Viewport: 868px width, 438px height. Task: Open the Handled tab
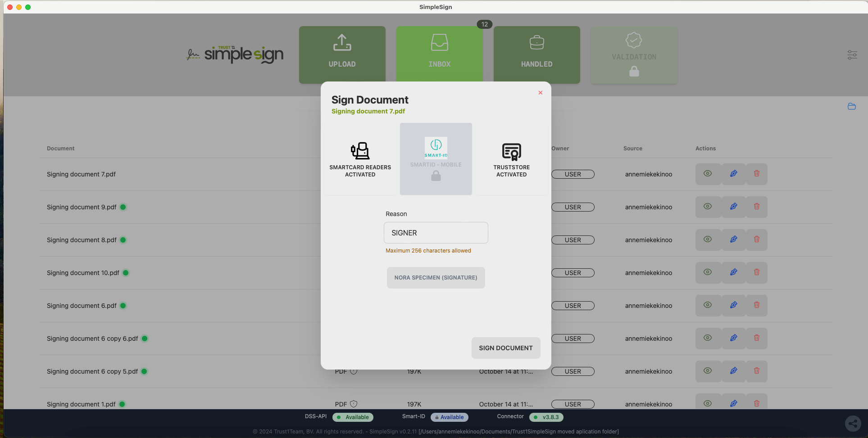click(536, 54)
